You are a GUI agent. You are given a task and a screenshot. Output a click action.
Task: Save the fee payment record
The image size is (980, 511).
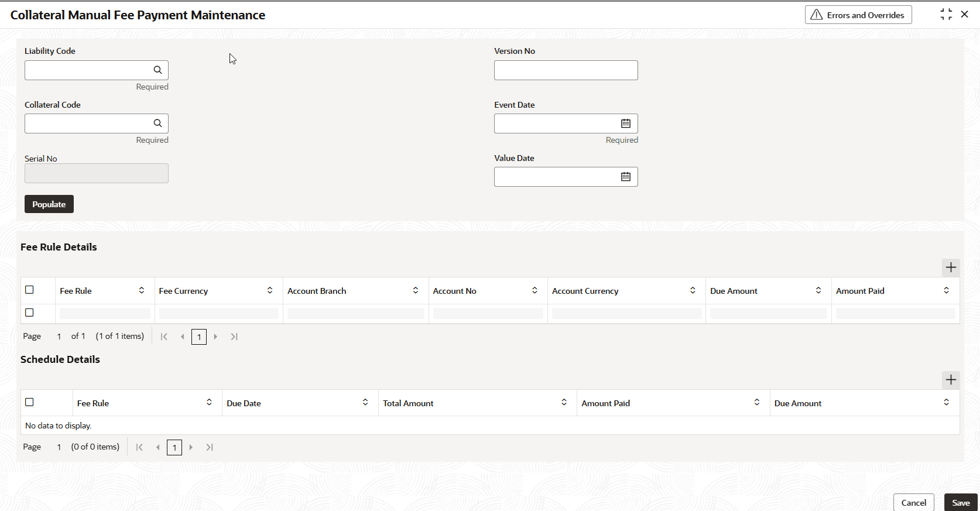(961, 503)
